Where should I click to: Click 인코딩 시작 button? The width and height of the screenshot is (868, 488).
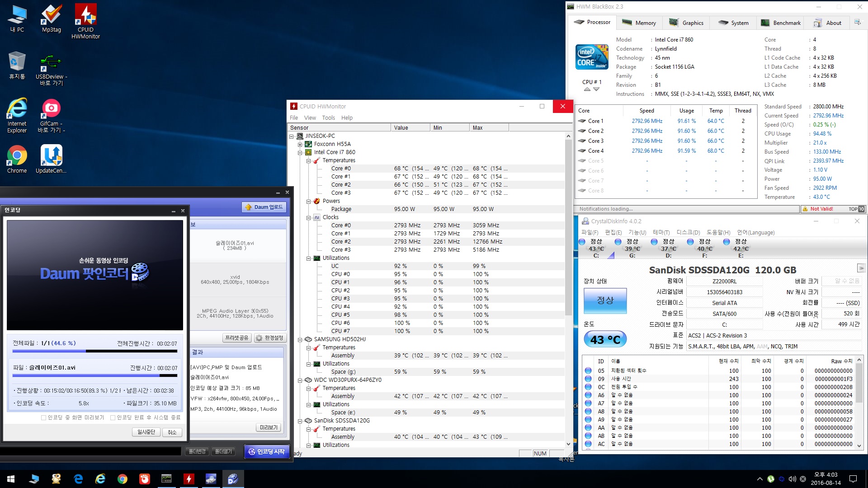tap(267, 451)
